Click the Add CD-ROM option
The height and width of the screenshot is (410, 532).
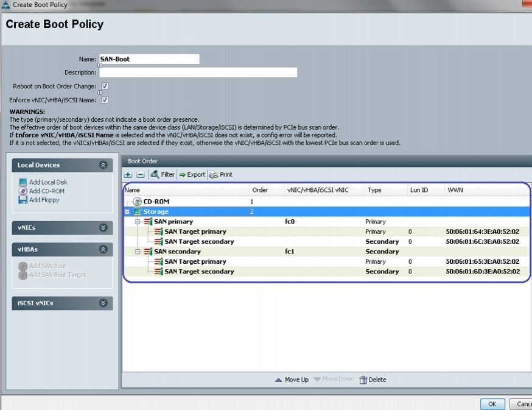(46, 191)
